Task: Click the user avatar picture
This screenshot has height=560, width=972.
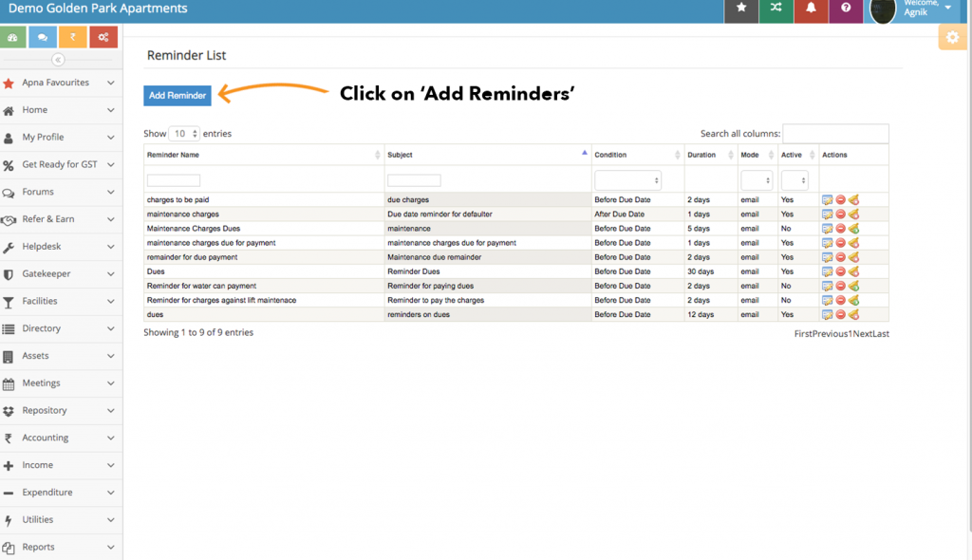Action: click(x=883, y=10)
